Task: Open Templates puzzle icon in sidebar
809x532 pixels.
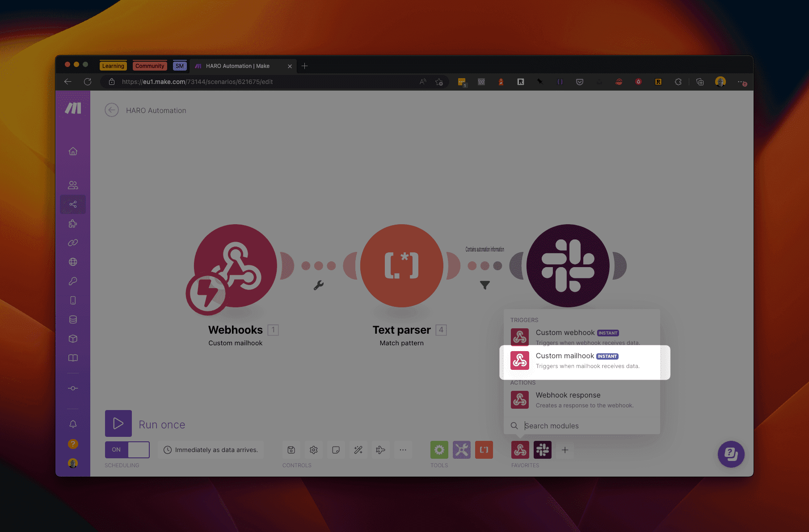Action: 73,223
